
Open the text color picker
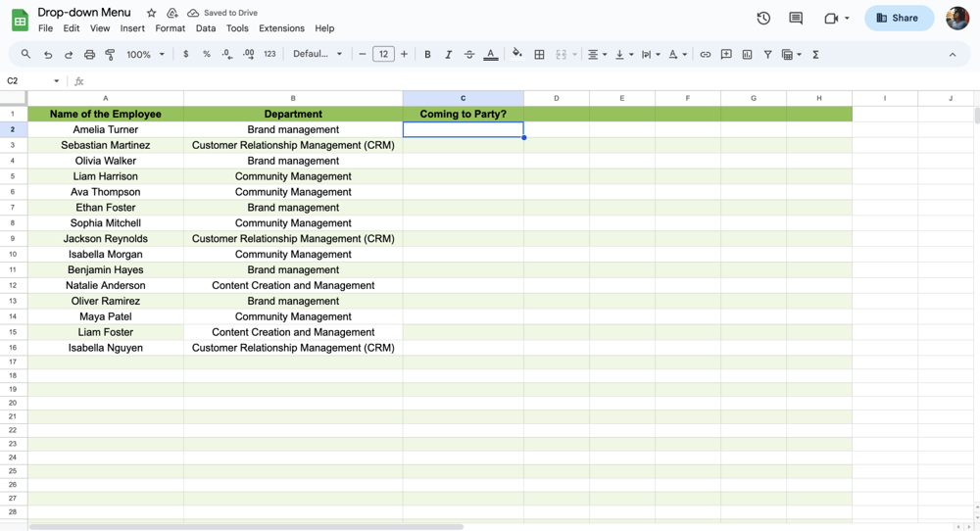click(491, 54)
